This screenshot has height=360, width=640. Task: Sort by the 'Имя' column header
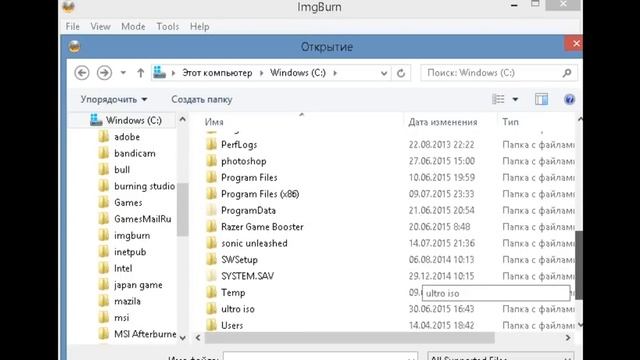[x=214, y=122]
